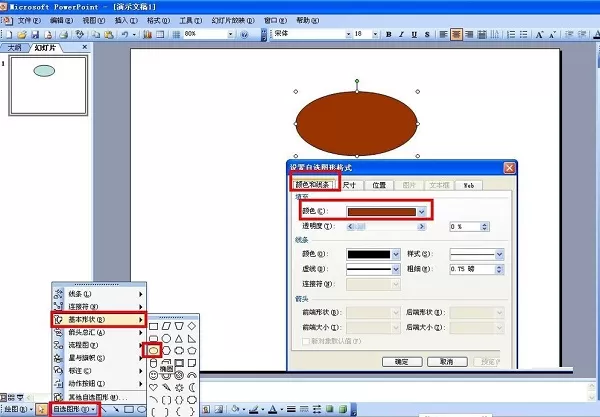Click the Save disk icon
This screenshot has height=417, width=600.
click(35, 34)
